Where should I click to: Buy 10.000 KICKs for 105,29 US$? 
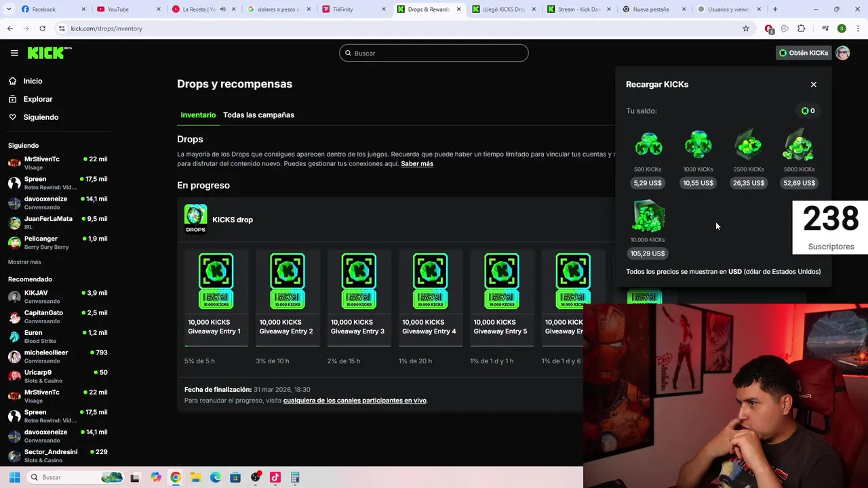point(648,253)
